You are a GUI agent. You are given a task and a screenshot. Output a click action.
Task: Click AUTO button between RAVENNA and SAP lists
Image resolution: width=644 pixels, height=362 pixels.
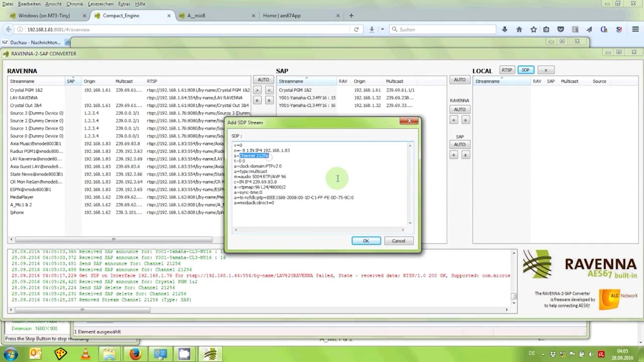click(263, 80)
